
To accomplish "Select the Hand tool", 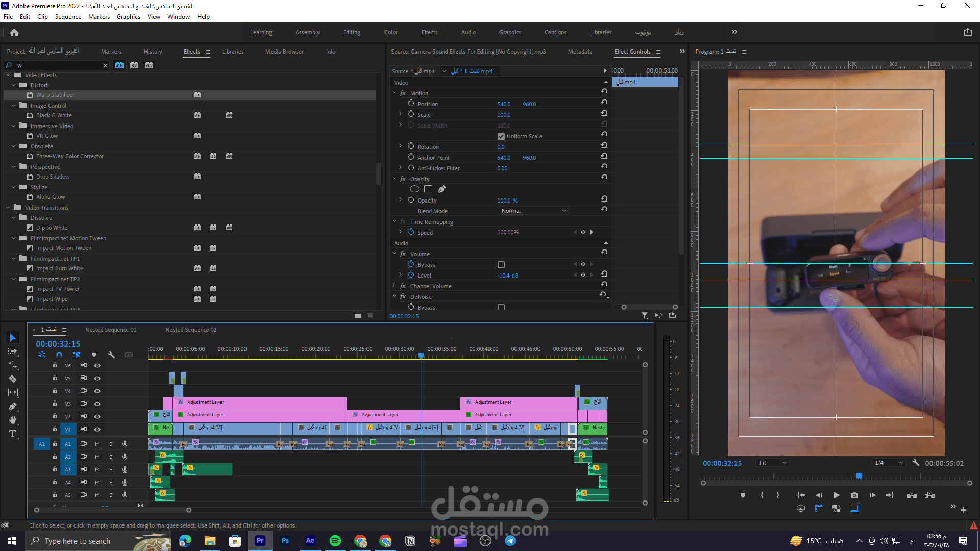I will [13, 420].
